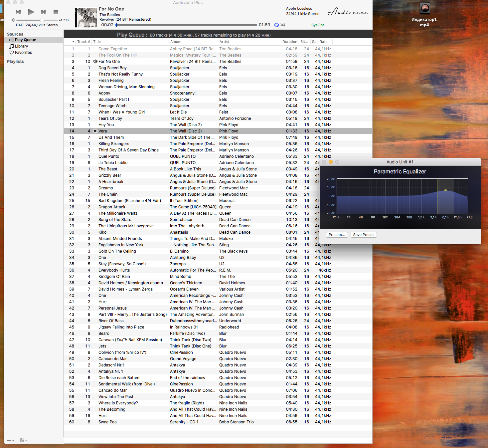The width and height of the screenshot is (488, 448).
Task: Toggle repeat mode on the player
Action: [276, 25]
